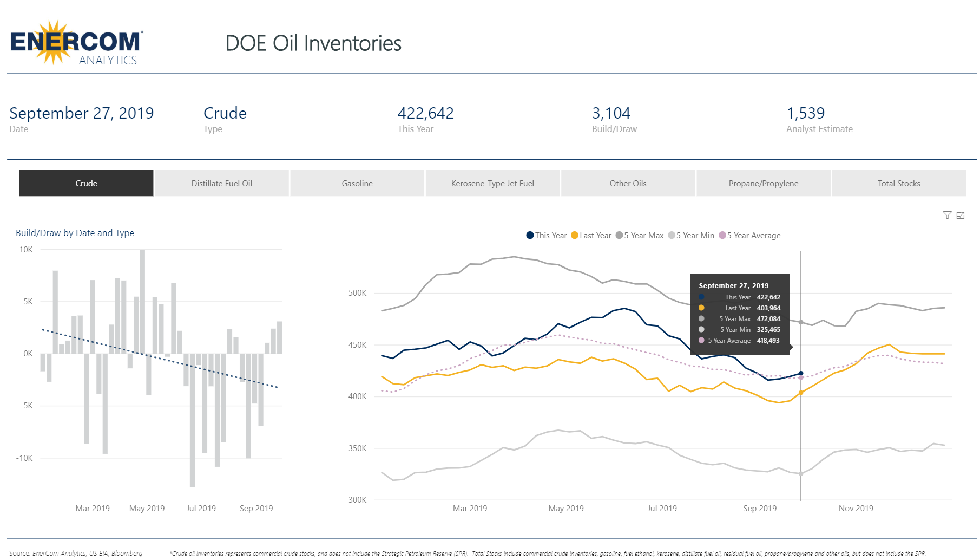Click the 418,493 tooltip value
Viewport: 980px width, 560px height.
coord(768,341)
